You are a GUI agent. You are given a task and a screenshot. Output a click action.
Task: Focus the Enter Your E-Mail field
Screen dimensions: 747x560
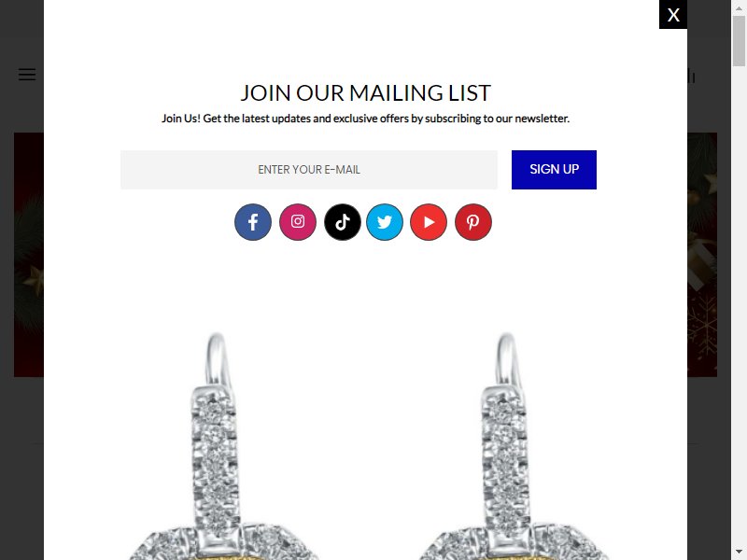[309, 170]
